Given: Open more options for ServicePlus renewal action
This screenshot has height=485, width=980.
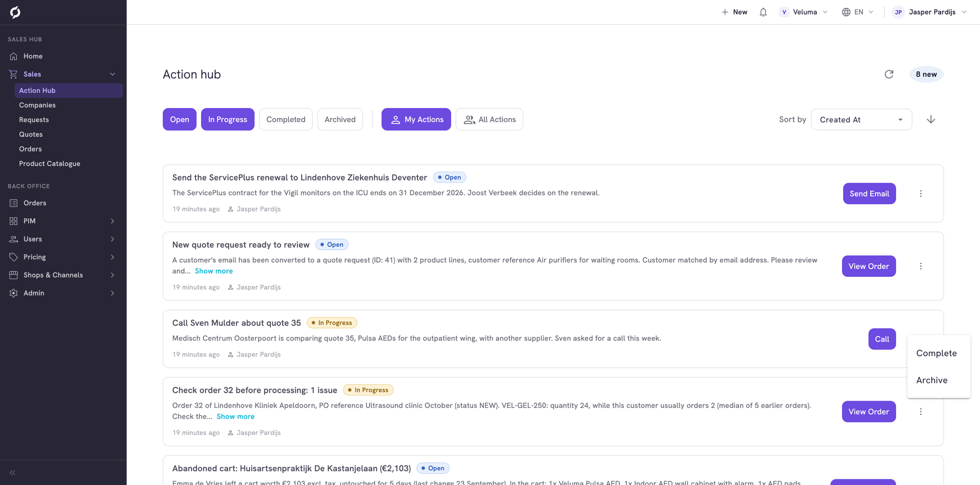Looking at the screenshot, I should pos(921,194).
